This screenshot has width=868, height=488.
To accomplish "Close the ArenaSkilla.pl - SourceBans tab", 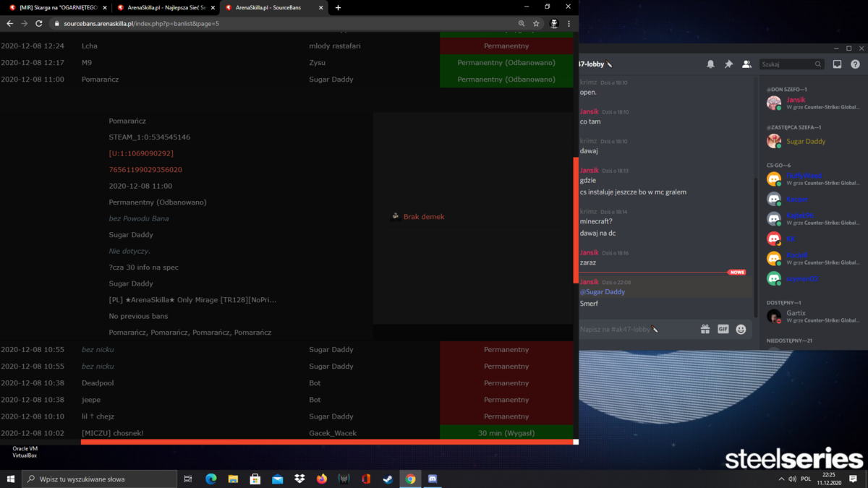I will 321,7.
